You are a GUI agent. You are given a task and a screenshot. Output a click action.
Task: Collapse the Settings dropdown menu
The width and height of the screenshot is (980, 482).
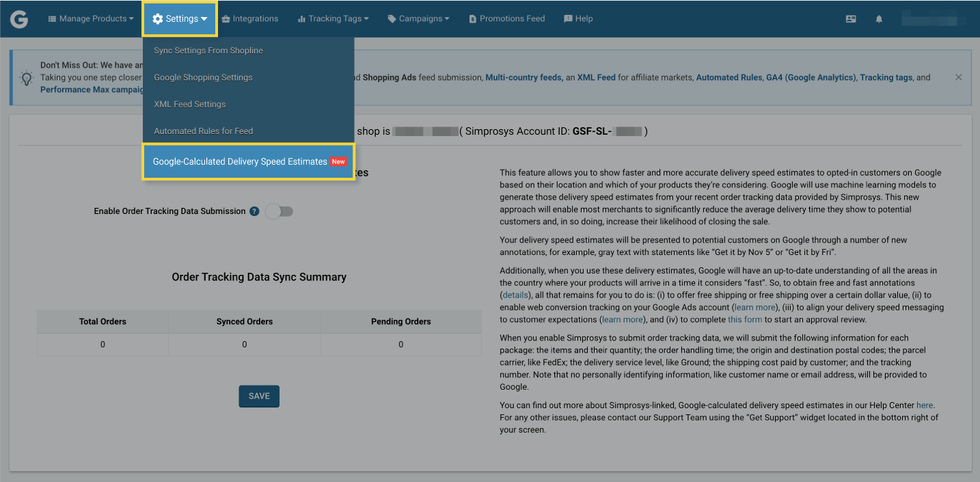pyautogui.click(x=180, y=19)
